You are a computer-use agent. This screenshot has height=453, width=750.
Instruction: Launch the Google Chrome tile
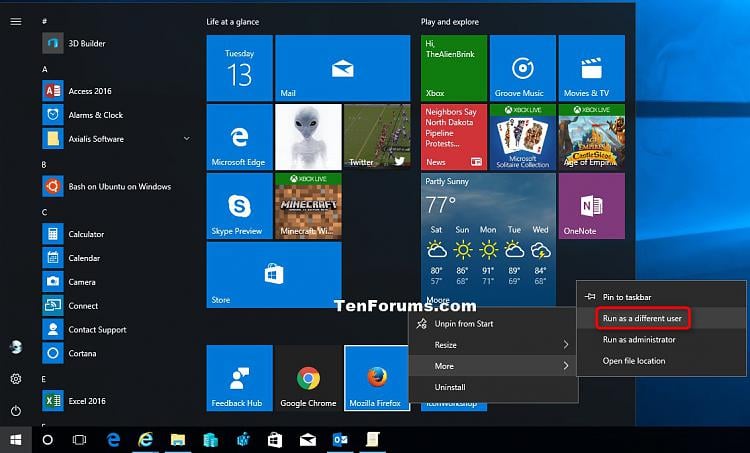click(x=309, y=378)
